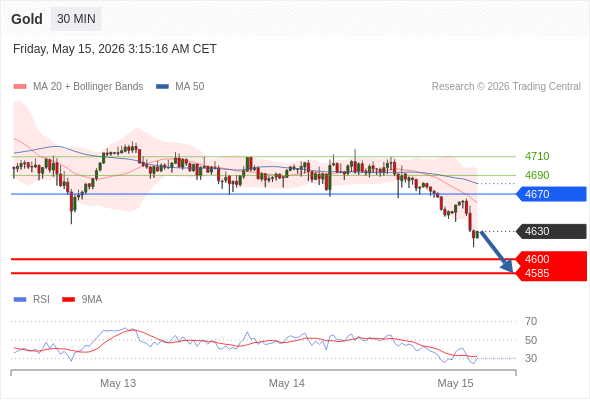Select the RSI 30 axis value

click(531, 358)
